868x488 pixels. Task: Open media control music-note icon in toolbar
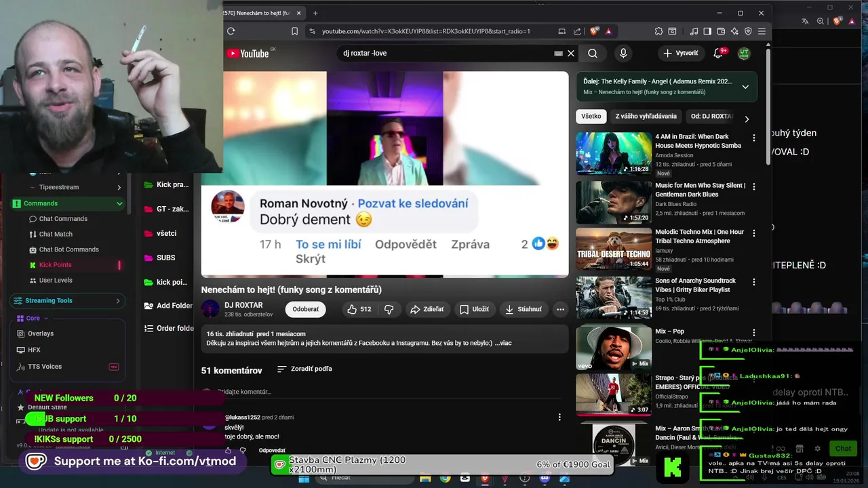coord(694,31)
